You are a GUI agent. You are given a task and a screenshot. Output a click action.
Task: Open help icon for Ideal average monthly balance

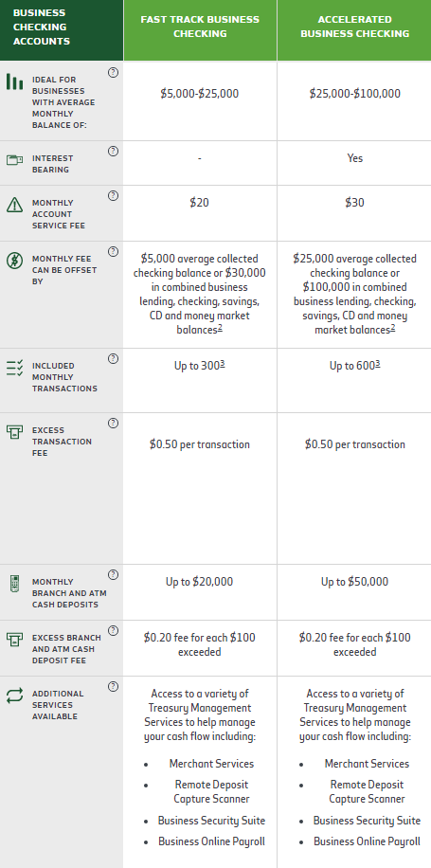coord(113,73)
